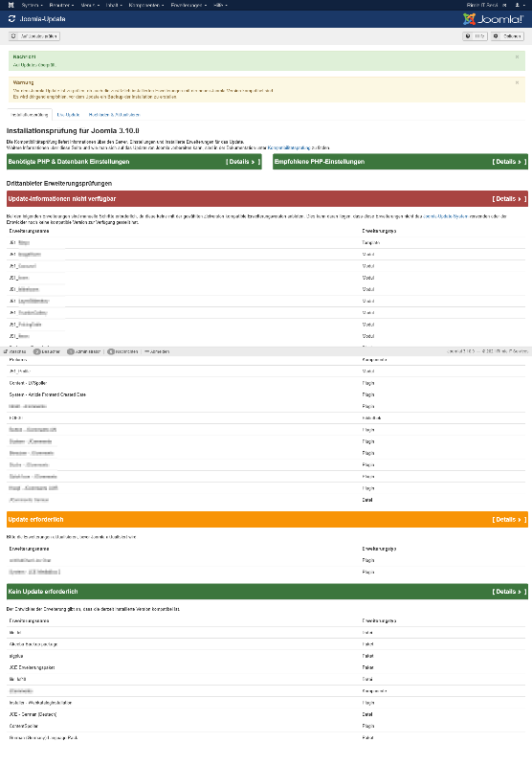This screenshot has width=532, height=765.
Task: Open the Erweiterungen menu
Action: point(188,5)
